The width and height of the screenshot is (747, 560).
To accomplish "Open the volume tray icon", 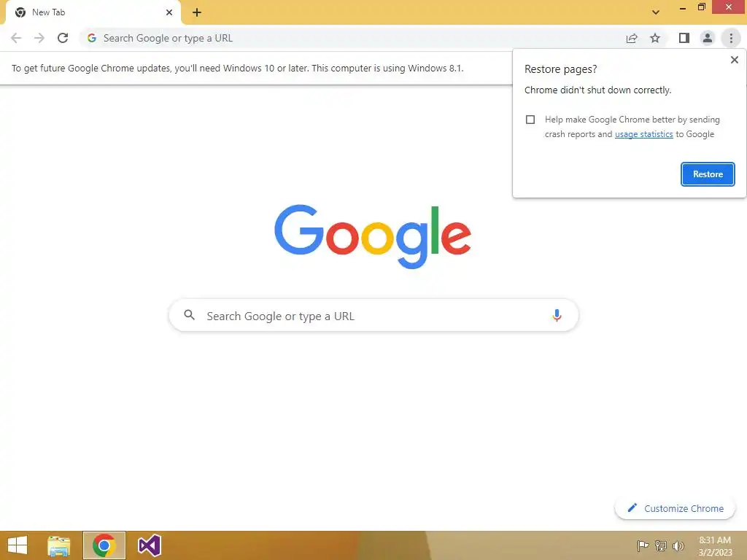I will 678,545.
